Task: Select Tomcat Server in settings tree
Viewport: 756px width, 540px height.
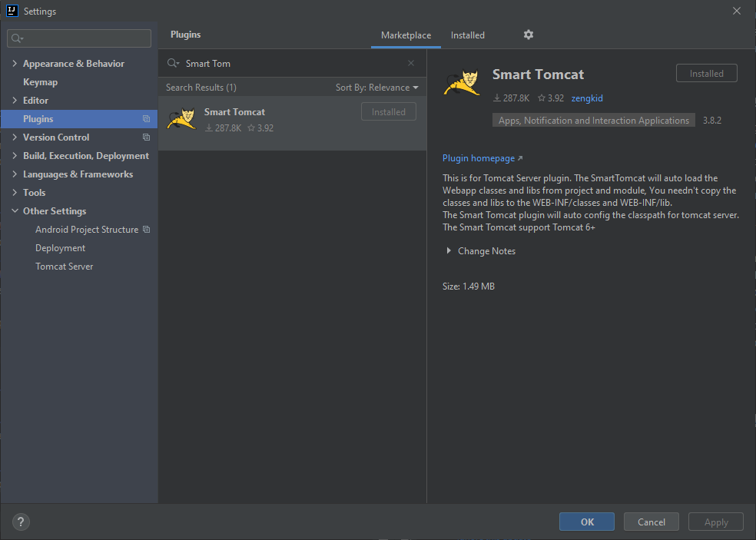Action: (64, 267)
